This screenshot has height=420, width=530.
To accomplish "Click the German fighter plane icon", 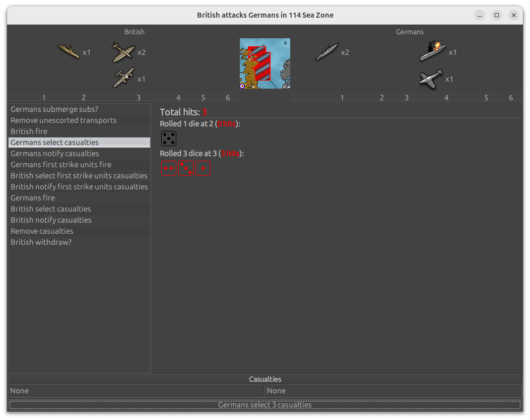I will (431, 79).
